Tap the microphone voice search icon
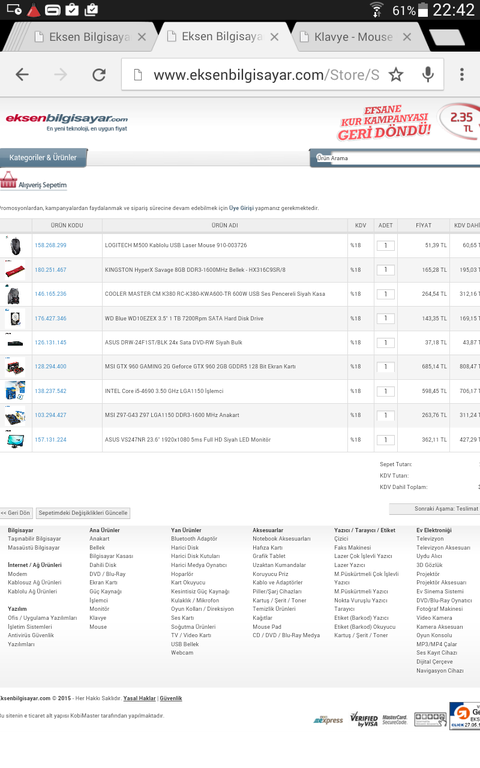The height and width of the screenshot is (768, 480). pos(428,74)
